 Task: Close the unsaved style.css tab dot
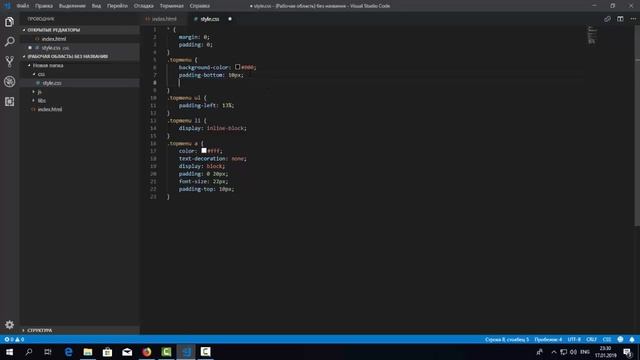click(230, 19)
